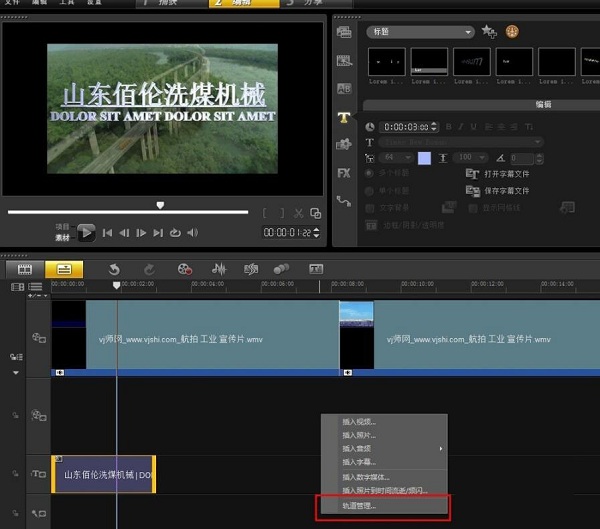Click the title track header icon

[x=39, y=474]
